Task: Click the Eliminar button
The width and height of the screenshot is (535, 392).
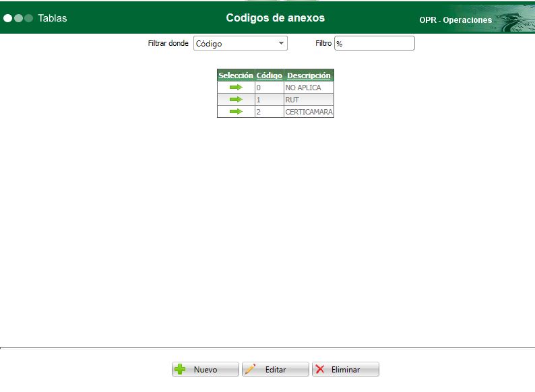Action: [x=345, y=369]
